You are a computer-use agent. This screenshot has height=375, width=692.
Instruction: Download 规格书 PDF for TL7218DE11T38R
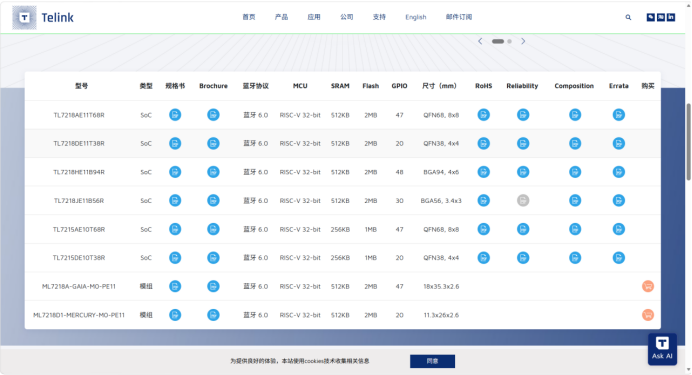[175, 143]
